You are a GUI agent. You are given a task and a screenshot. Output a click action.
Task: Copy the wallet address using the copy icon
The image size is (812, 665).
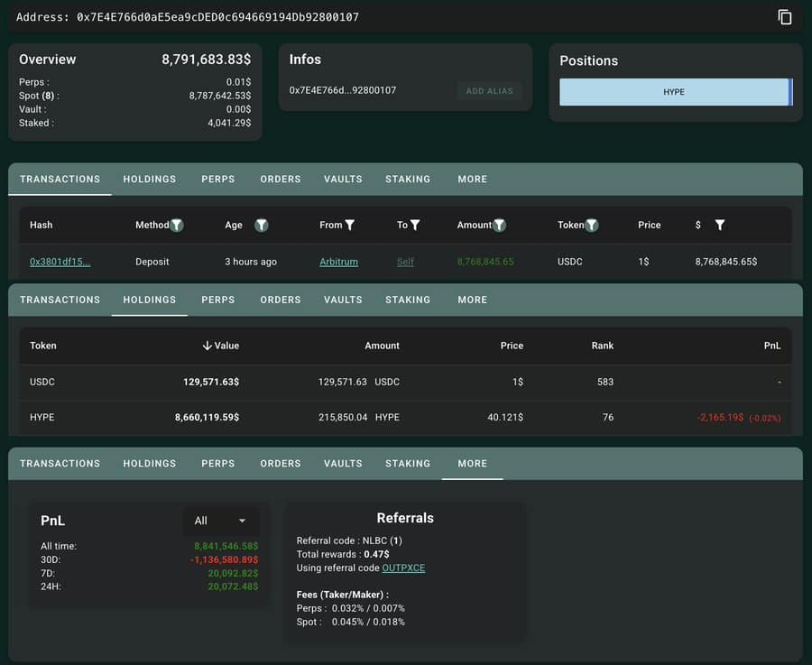pyautogui.click(x=785, y=17)
